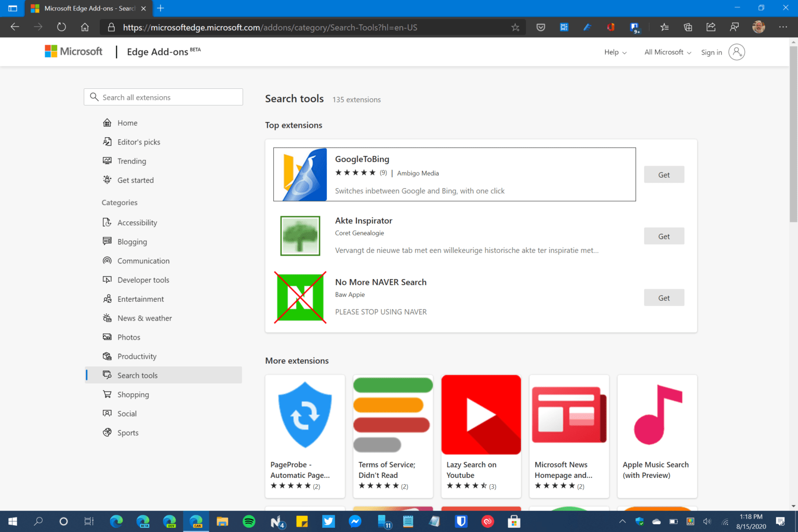Open the Favorites list from the toolbar

pyautogui.click(x=664, y=27)
